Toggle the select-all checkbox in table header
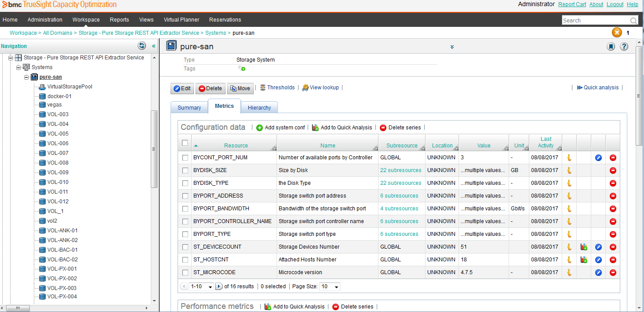 click(x=185, y=143)
